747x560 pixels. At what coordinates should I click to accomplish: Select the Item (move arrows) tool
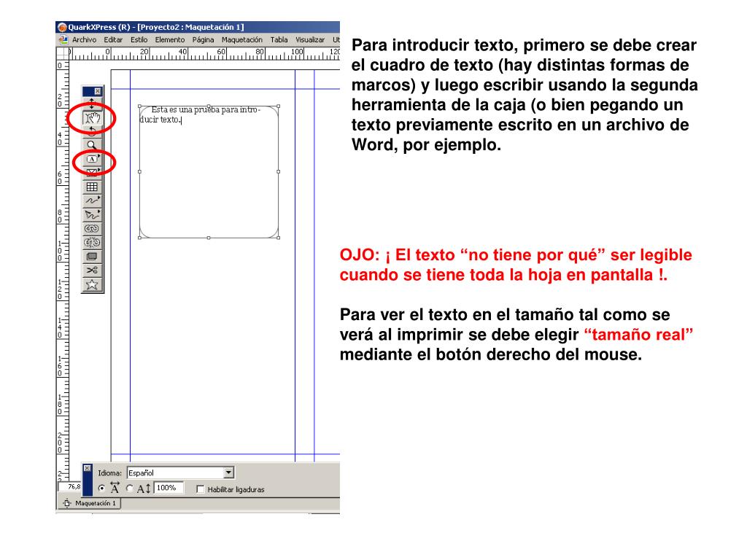point(92,103)
